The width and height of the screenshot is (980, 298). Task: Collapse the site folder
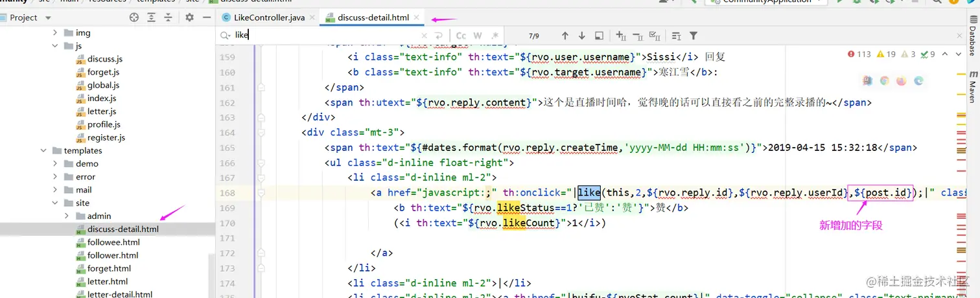[55, 203]
